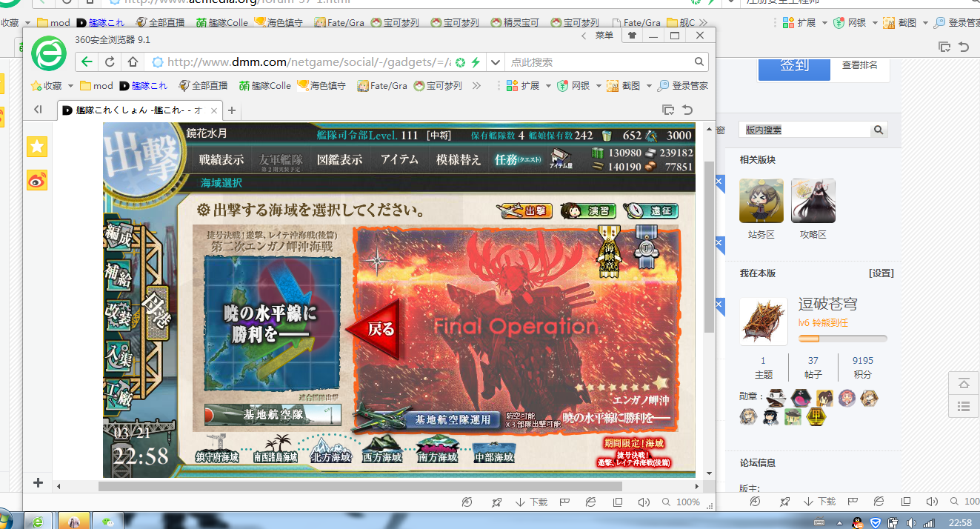980x529 pixels.
Task: Select the 暁の水平線に勝利を map card
Action: 271,325
